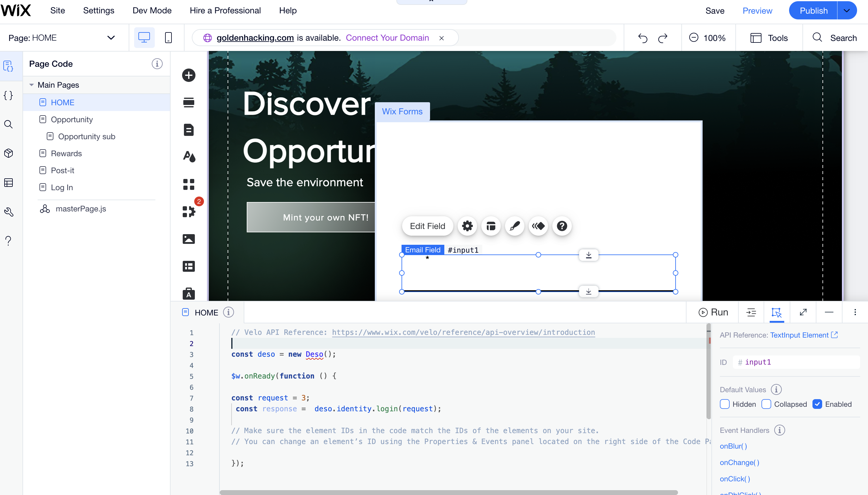This screenshot has height=495, width=868.
Task: Click the Run button in code panel
Action: (x=713, y=312)
